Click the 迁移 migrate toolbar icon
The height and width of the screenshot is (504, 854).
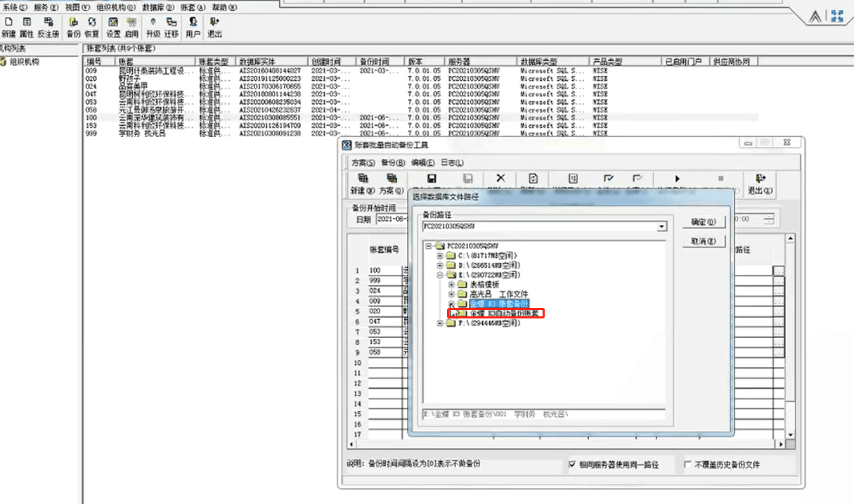point(172,26)
